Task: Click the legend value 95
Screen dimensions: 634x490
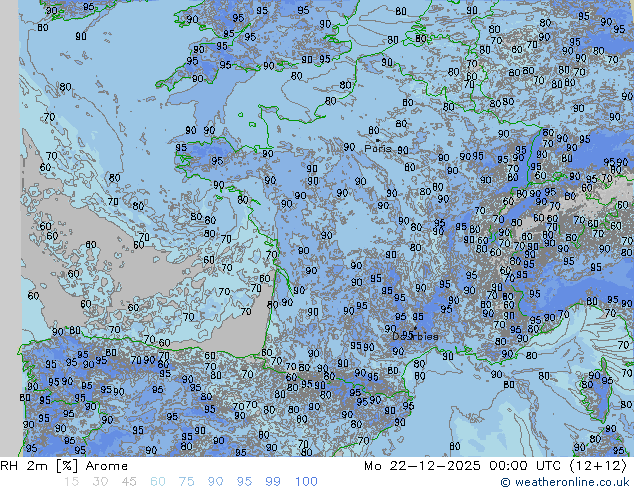Action: (x=244, y=482)
